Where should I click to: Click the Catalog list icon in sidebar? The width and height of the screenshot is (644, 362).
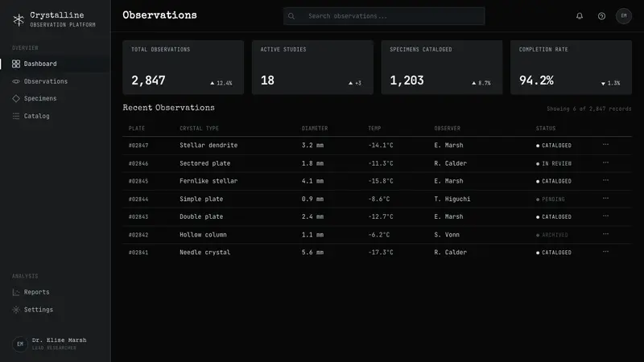click(x=16, y=116)
